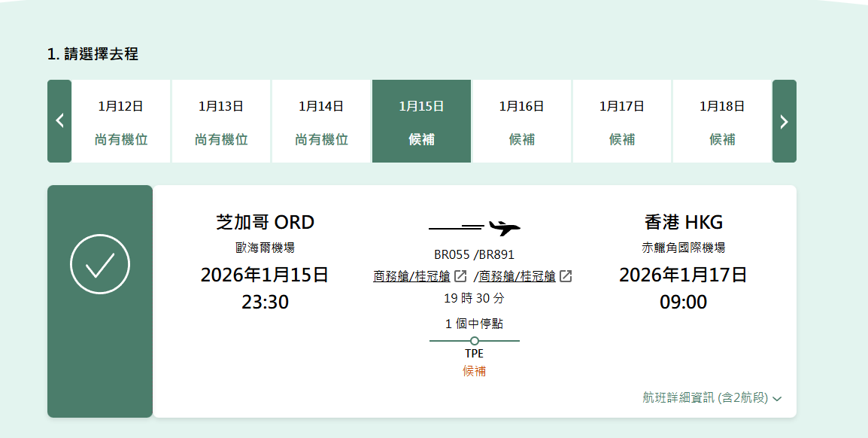Click the 香港 HKG arrival heading

click(x=683, y=222)
